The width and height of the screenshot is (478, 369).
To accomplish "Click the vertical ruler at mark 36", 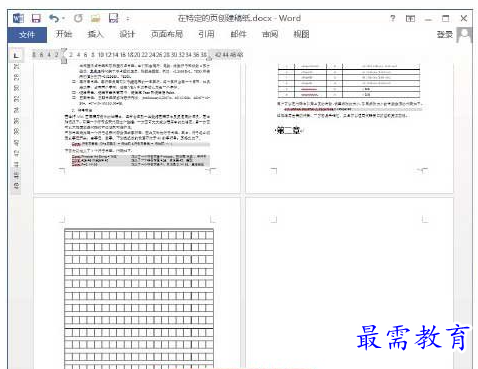I will pyautogui.click(x=16, y=121).
